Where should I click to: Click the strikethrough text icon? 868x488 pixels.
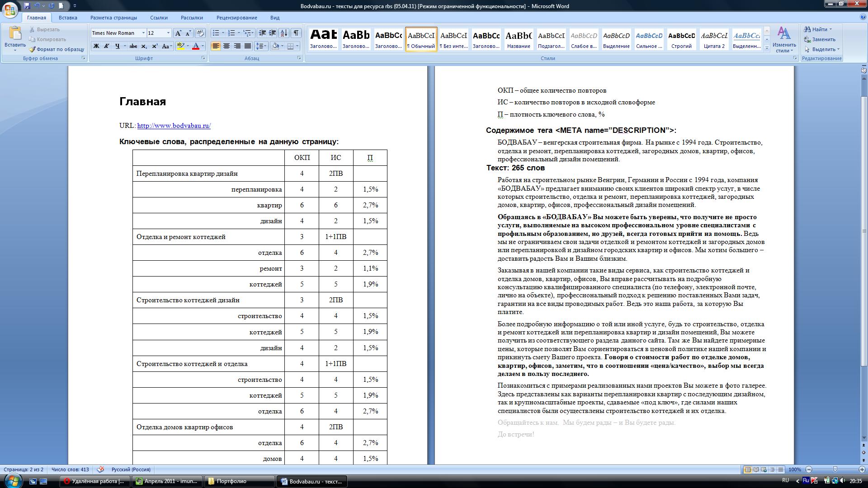[133, 46]
